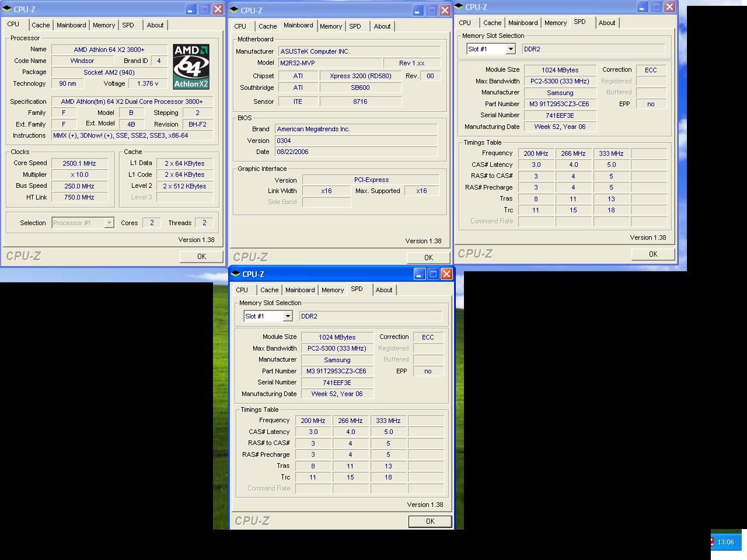This screenshot has height=560, width=747.
Task: Click OK in the lower SPD window
Action: tap(430, 521)
